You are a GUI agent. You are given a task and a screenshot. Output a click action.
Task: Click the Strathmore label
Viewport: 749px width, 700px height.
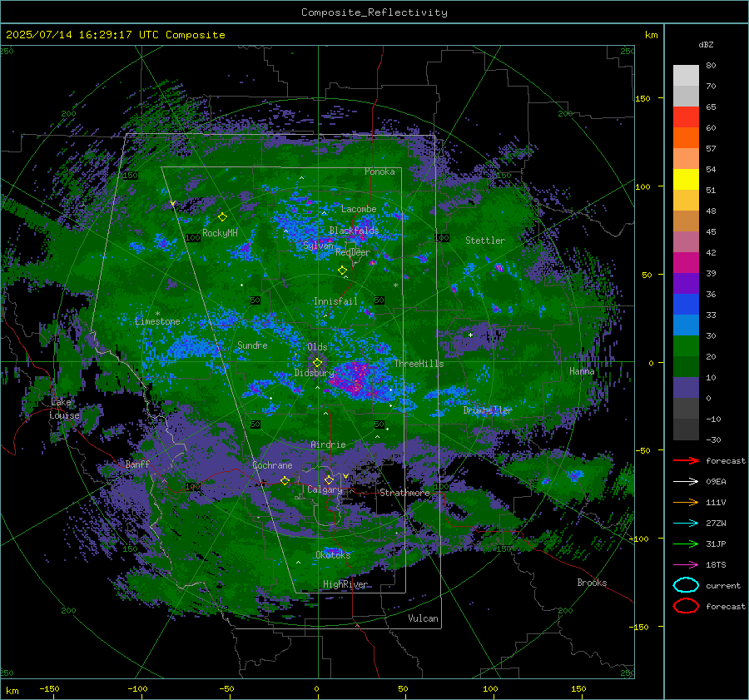pyautogui.click(x=404, y=493)
